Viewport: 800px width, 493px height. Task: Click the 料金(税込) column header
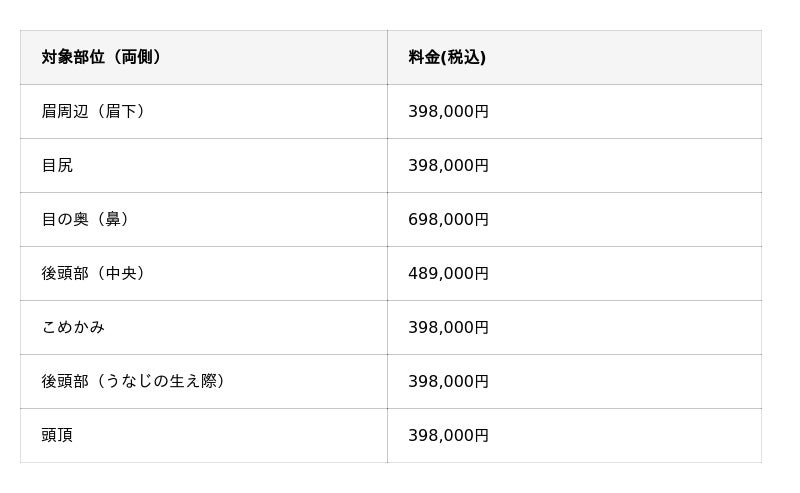coord(447,57)
